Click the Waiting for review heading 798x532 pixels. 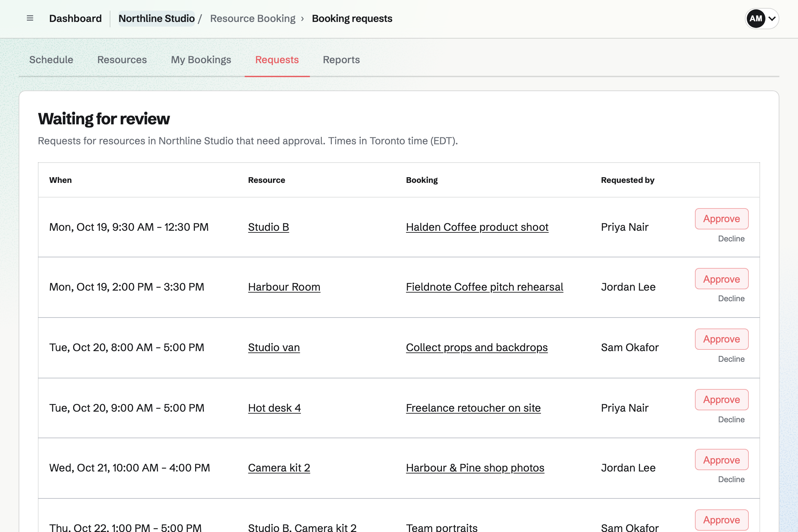(x=104, y=119)
